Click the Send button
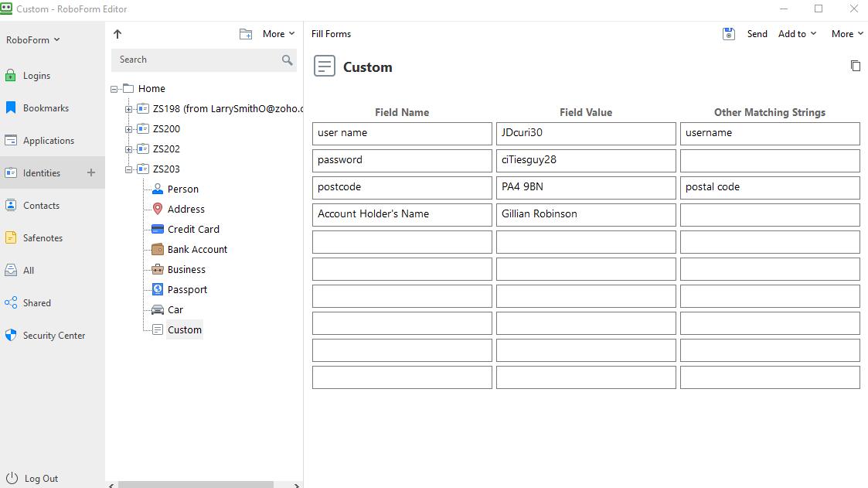 coord(757,34)
